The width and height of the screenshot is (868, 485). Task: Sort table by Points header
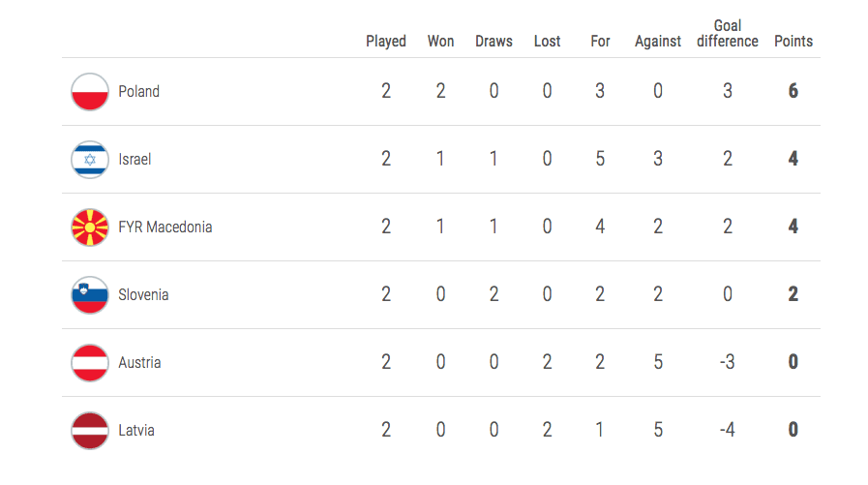click(793, 42)
